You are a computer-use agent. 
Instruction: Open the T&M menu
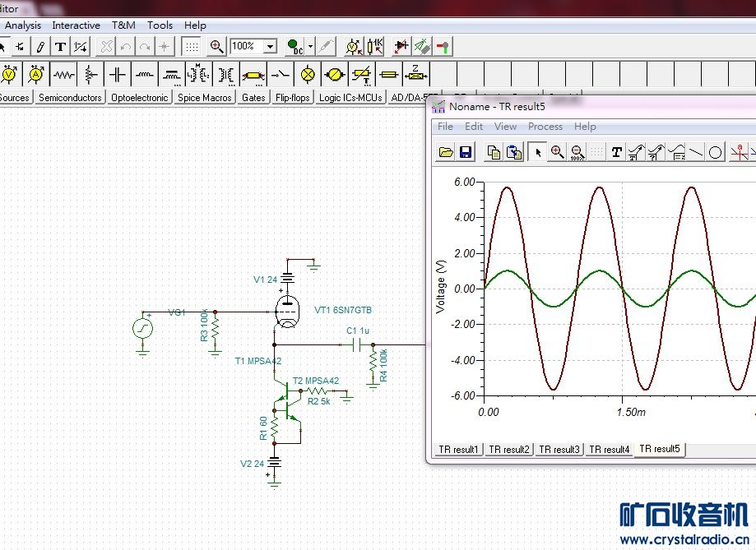pos(123,25)
